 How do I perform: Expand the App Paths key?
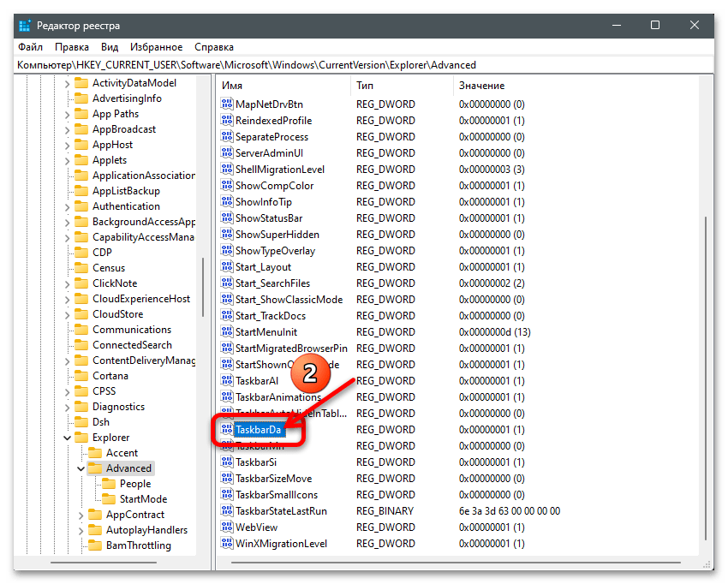coord(67,114)
